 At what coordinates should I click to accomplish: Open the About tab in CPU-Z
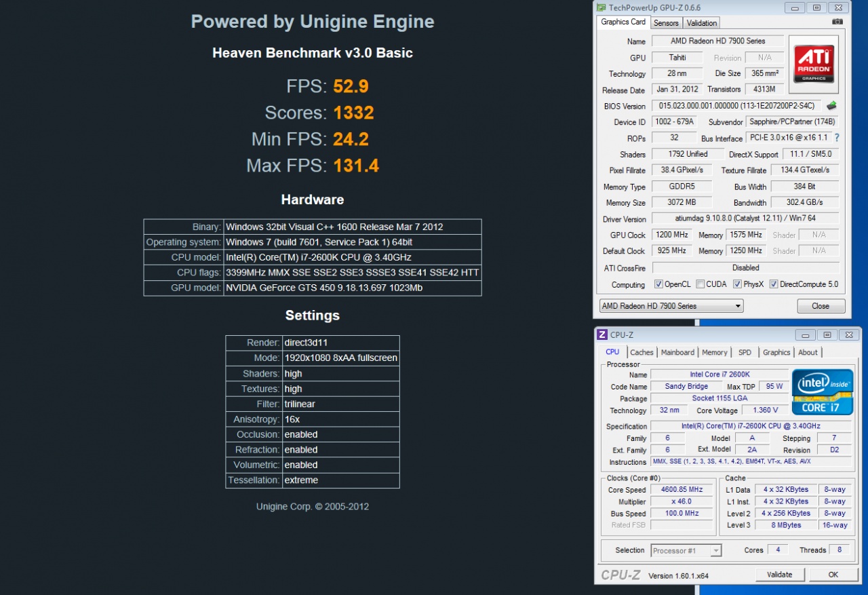[808, 352]
